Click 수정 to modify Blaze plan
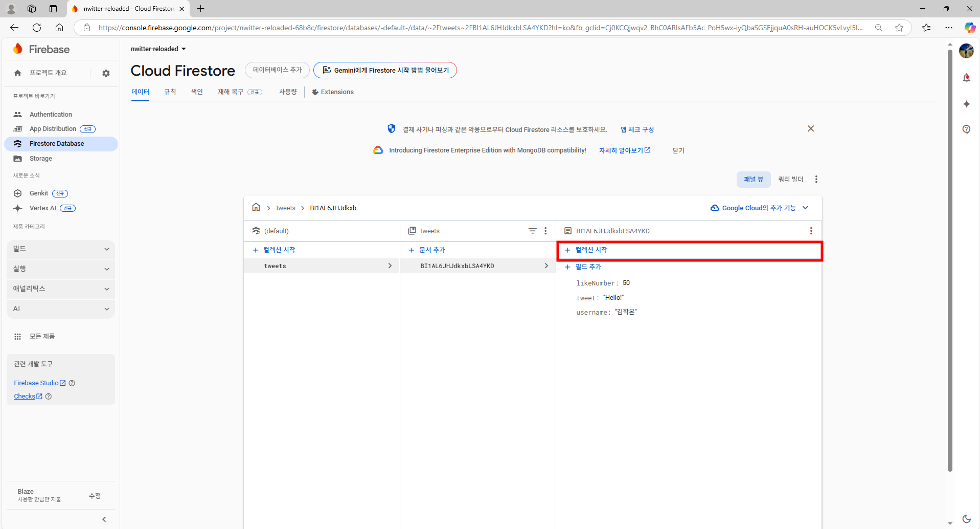This screenshot has height=529, width=980. [x=95, y=496]
